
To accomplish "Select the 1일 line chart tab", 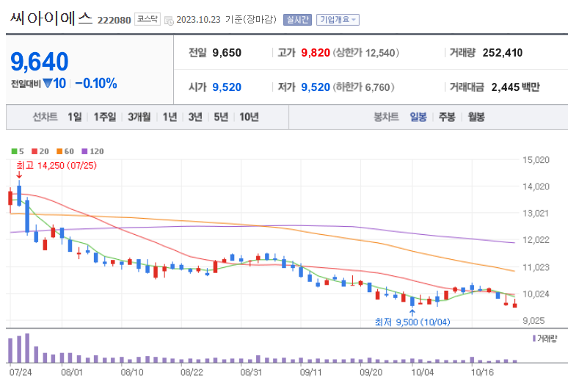I will tap(75, 117).
